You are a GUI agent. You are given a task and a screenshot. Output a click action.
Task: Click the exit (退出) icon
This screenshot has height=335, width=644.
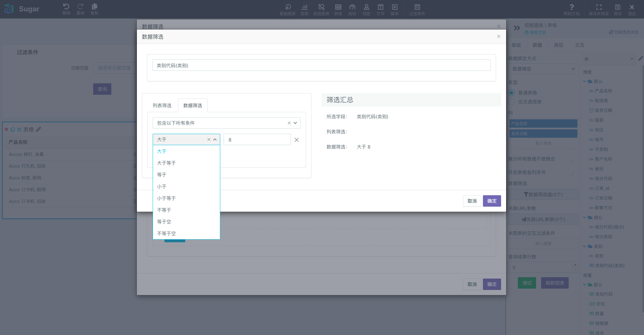[632, 10]
